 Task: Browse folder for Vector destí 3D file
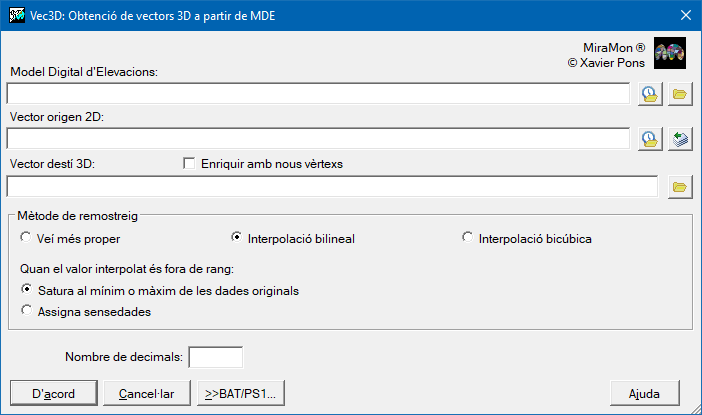[680, 187]
